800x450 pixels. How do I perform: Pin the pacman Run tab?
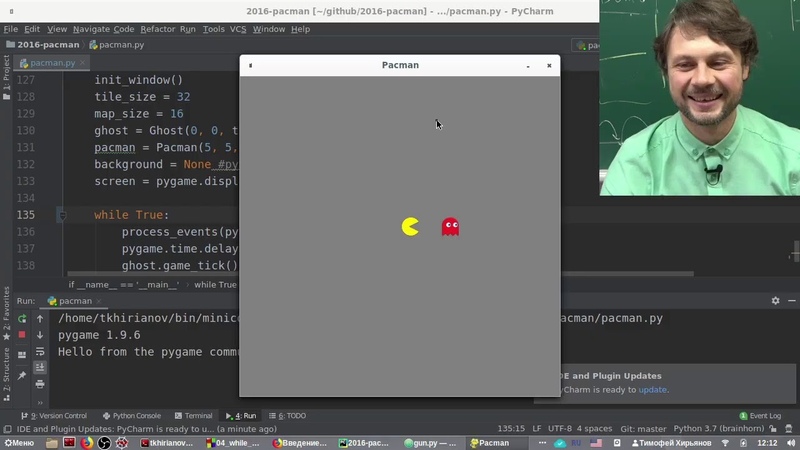click(x=22, y=376)
